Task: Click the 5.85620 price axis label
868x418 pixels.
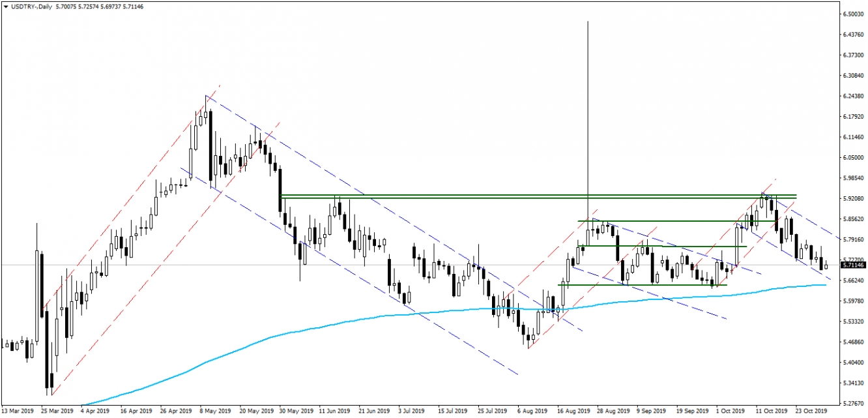Action: pos(852,219)
